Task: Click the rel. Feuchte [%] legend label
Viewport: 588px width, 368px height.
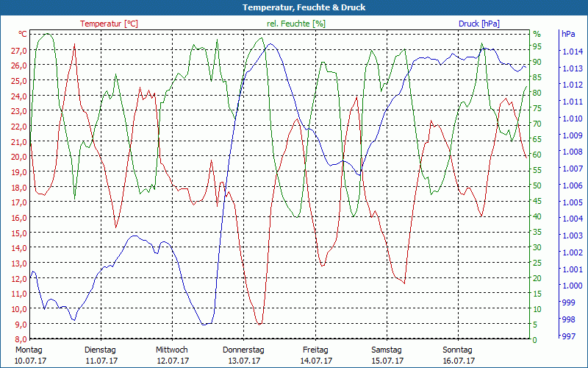Action: point(296,24)
